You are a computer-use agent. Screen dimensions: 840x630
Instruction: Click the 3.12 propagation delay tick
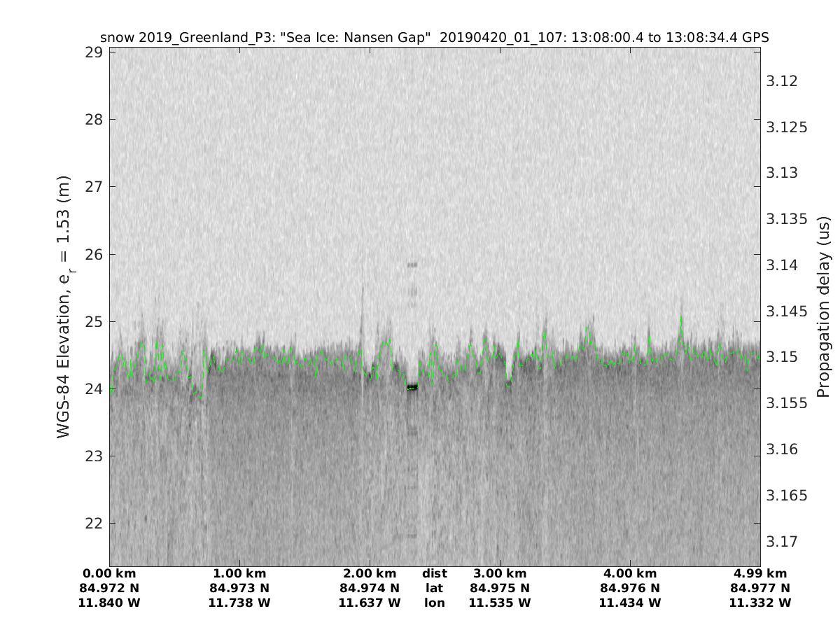tap(781, 81)
